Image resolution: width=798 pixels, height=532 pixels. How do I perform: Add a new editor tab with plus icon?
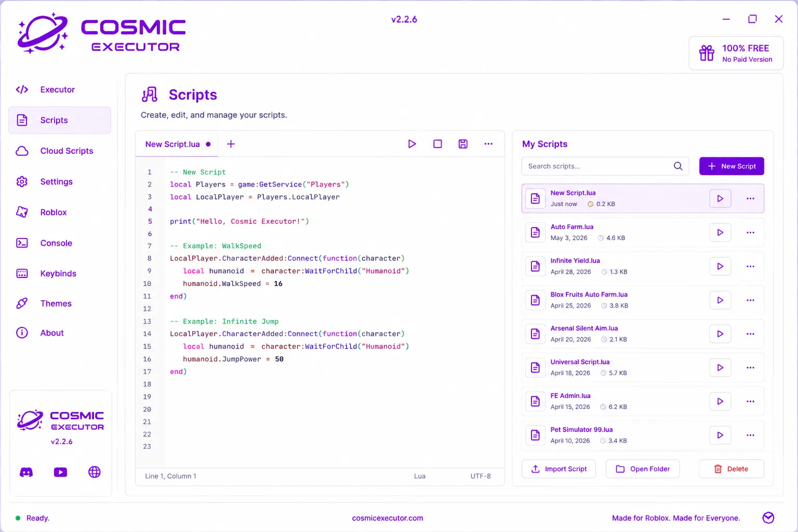click(x=231, y=144)
